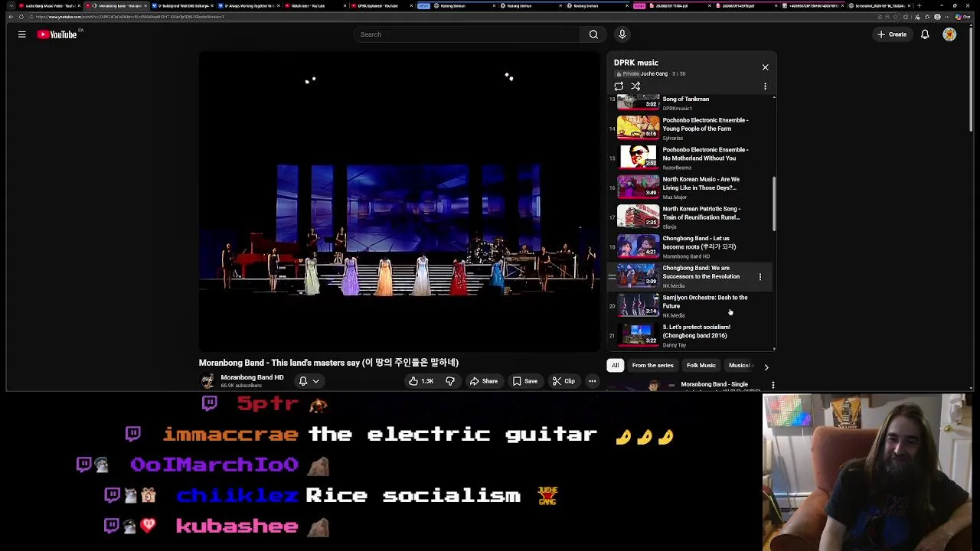
Task: Toggle shuffle playlist button
Action: tap(635, 86)
